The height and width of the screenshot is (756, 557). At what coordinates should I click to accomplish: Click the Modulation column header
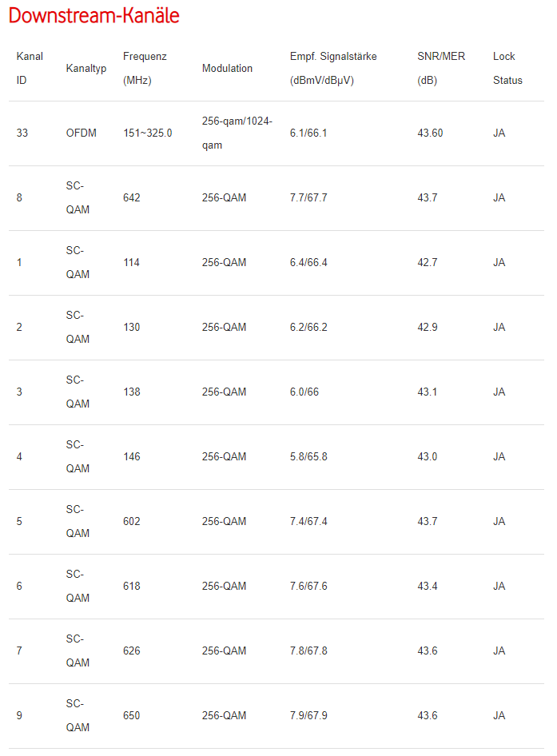[x=227, y=69]
